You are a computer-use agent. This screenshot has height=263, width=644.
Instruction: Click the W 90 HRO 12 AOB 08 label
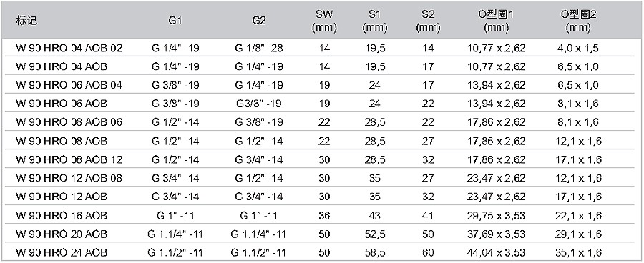pos(69,178)
